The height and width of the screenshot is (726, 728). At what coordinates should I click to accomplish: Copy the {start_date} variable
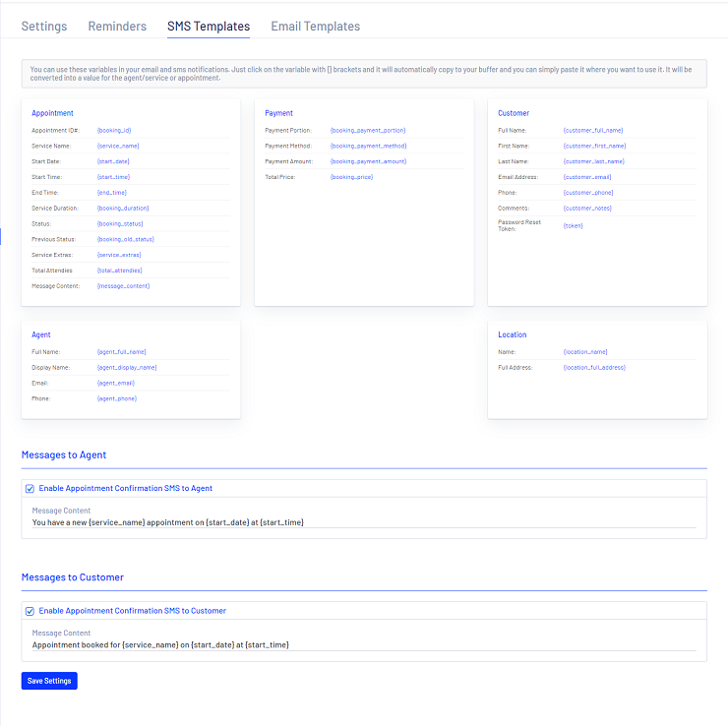point(113,161)
